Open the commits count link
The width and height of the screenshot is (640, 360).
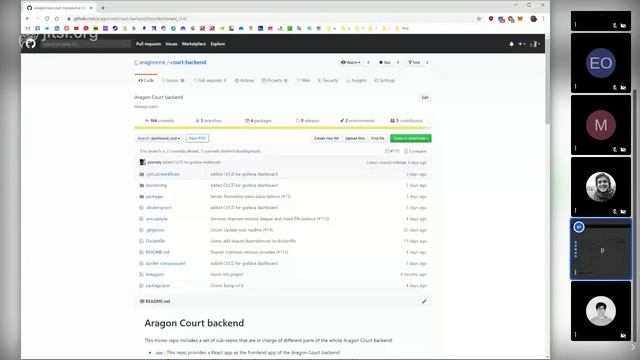[160, 121]
